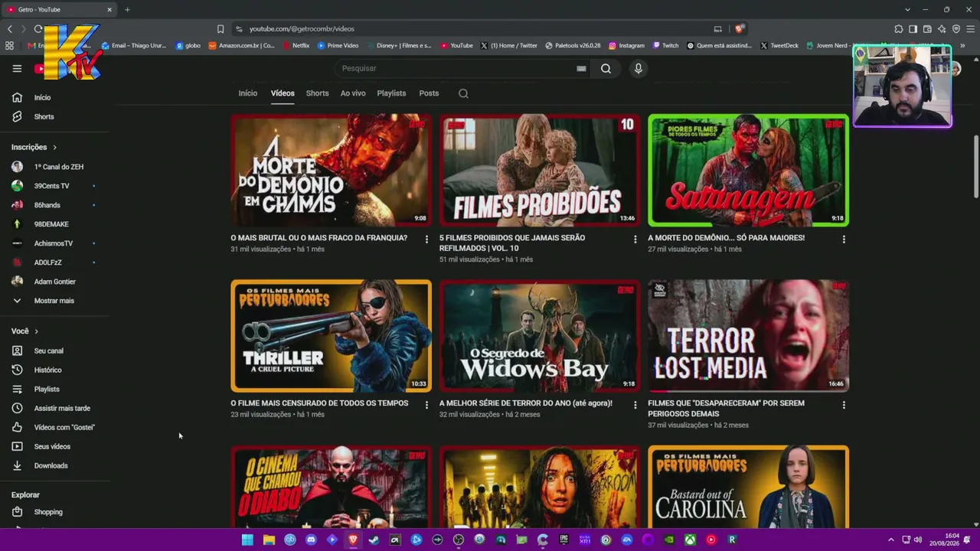Image resolution: width=980 pixels, height=551 pixels.
Task: Switch to the channel Início tab
Action: point(248,93)
